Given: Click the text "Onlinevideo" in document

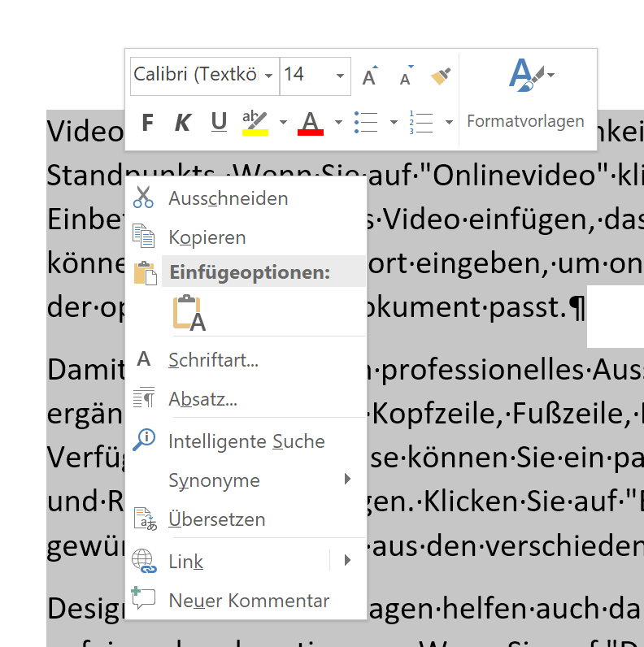Looking at the screenshot, I should tap(515, 176).
